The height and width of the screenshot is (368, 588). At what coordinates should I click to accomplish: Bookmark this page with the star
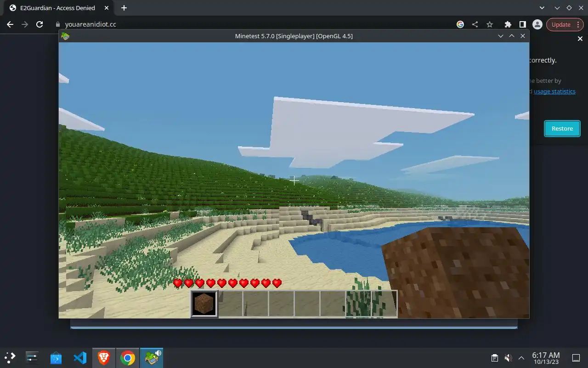[x=490, y=24]
